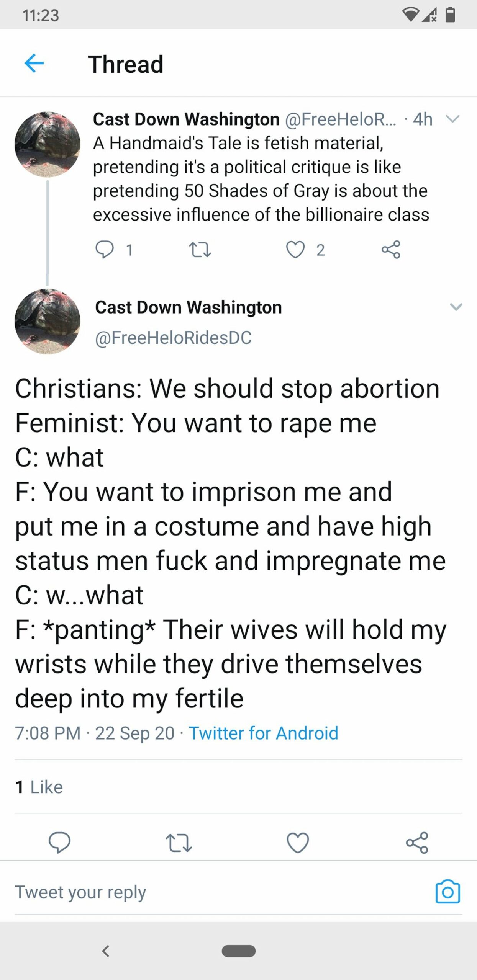Tap the reply bubble on the first tweet
This screenshot has height=980, width=477.
[x=104, y=250]
